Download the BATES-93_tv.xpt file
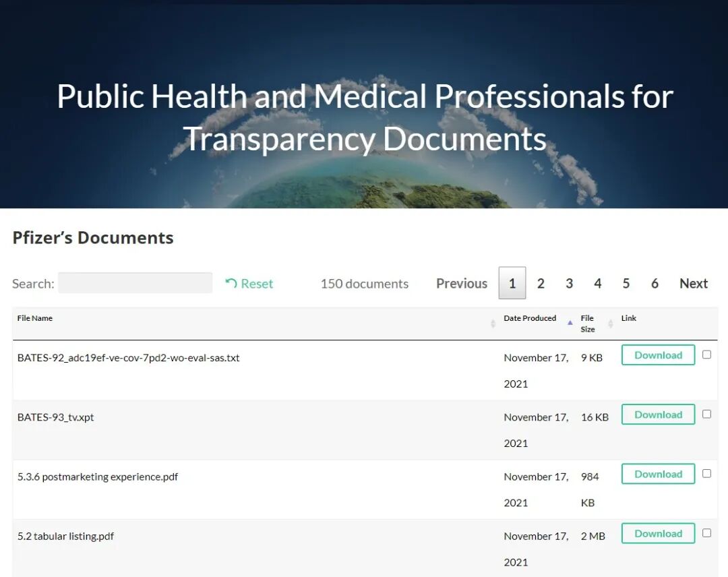 click(659, 415)
